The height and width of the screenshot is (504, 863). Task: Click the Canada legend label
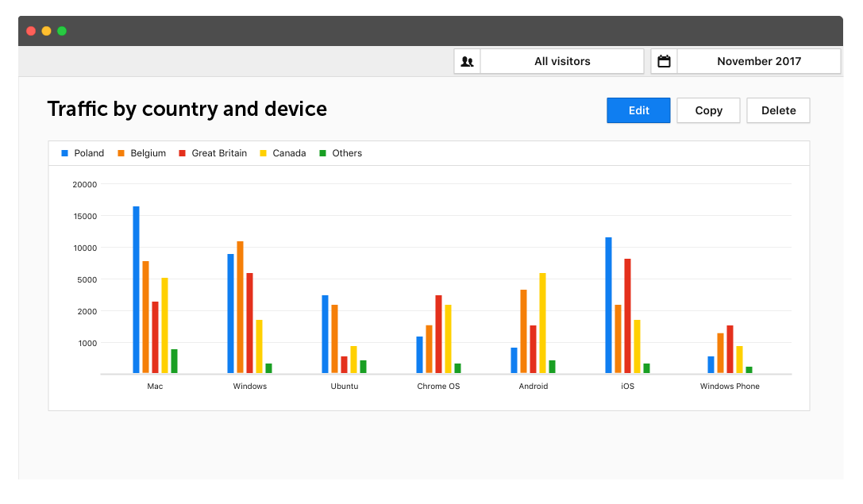[x=289, y=153]
